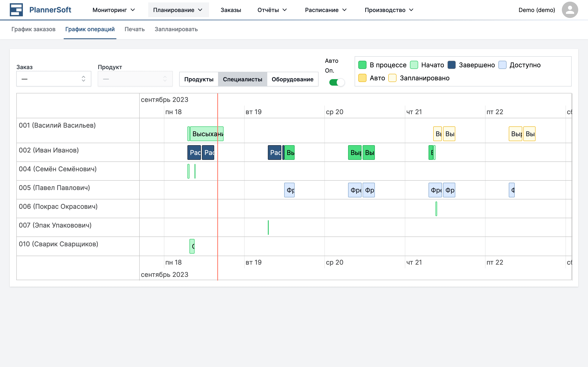The image size is (588, 367).
Task: Select the "Печать" tab
Action: (134, 29)
